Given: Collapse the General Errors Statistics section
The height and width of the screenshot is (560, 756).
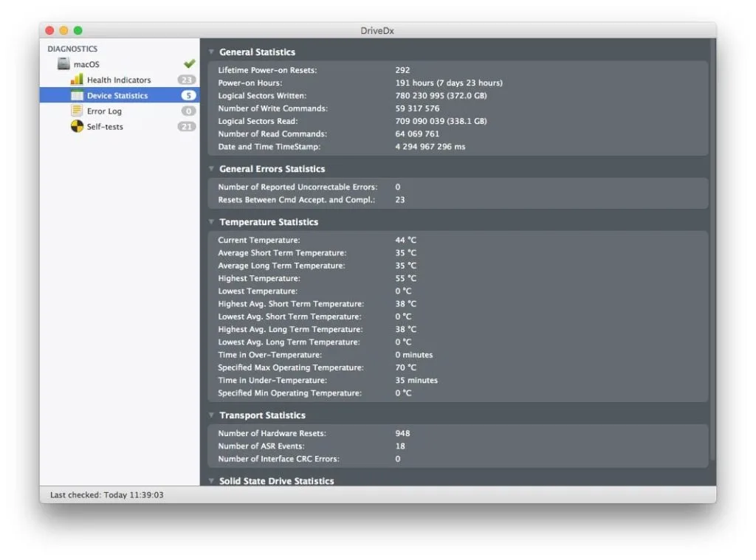Looking at the screenshot, I should 211,169.
